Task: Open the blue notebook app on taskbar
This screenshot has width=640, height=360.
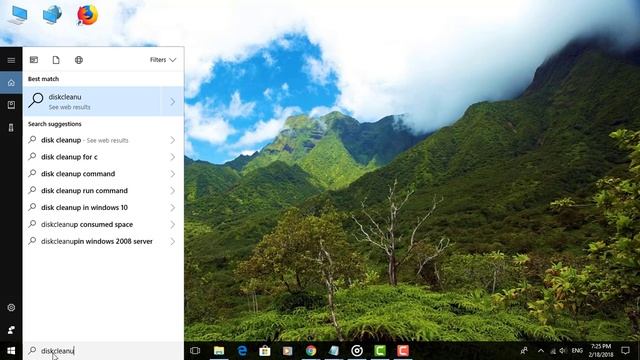Action: 334,351
